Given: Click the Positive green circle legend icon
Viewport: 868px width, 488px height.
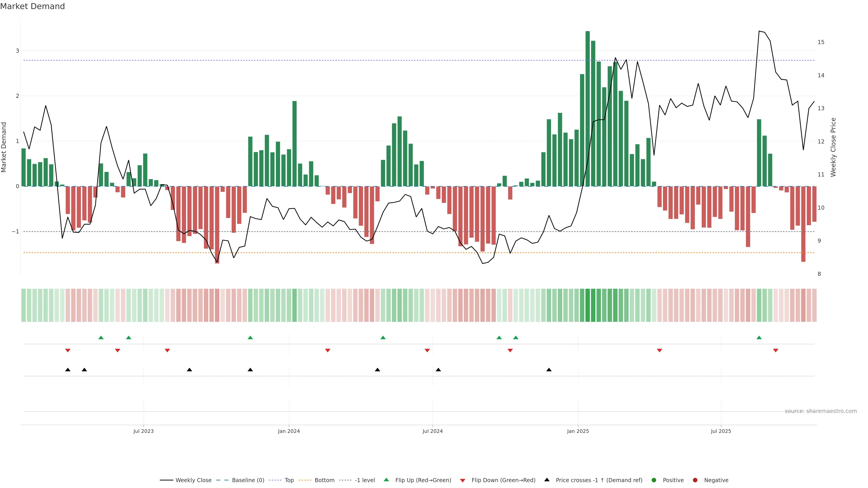Looking at the screenshot, I should pyautogui.click(x=654, y=480).
